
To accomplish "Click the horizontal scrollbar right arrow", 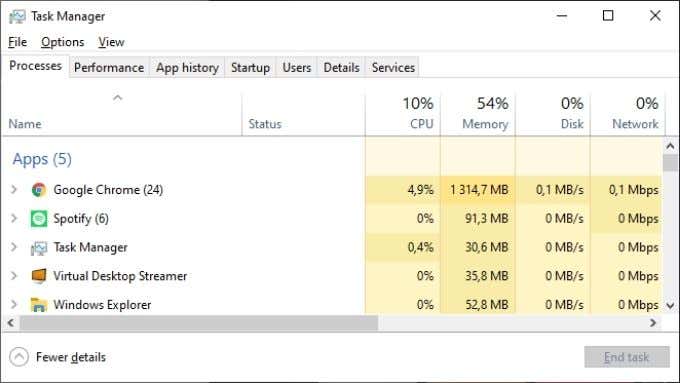I will (x=653, y=323).
